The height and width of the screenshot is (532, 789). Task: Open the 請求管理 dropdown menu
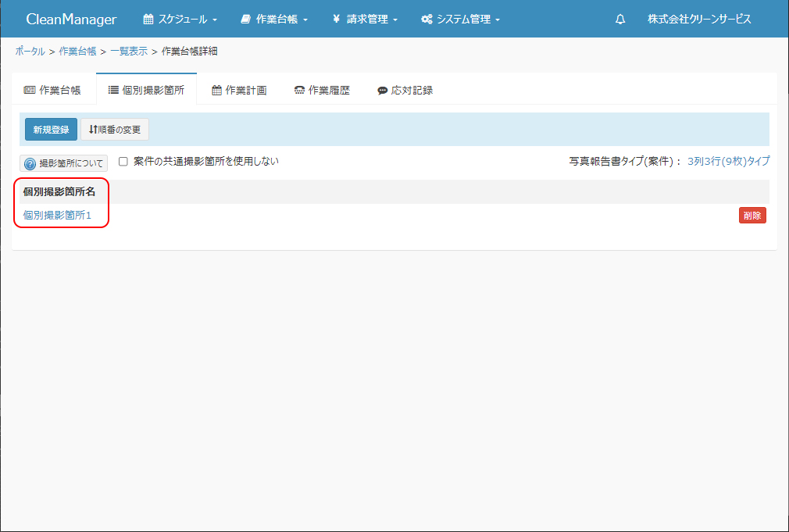(365, 20)
